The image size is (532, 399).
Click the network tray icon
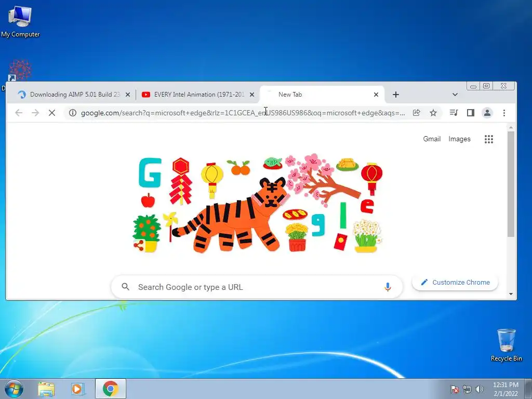(467, 389)
